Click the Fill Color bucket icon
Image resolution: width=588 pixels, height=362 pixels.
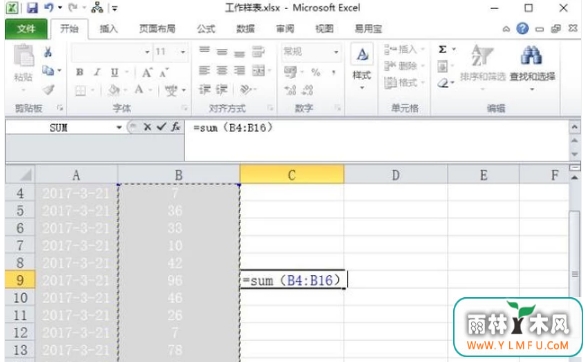click(x=114, y=90)
